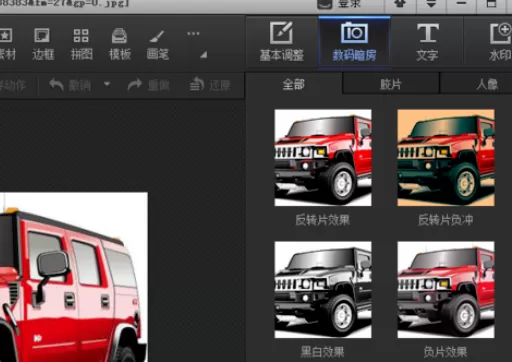Image resolution: width=512 pixels, height=362 pixels.
Task: Click the 撤销 undo button
Action: coord(70,85)
